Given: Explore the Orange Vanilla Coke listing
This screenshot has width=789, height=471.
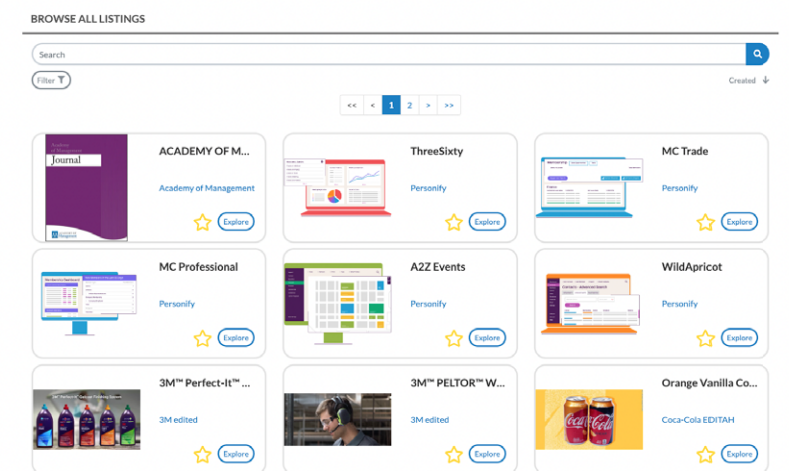Looking at the screenshot, I should click(x=739, y=454).
